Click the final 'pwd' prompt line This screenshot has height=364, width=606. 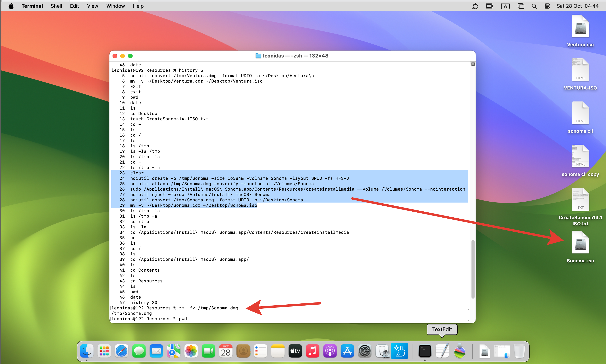tap(149, 319)
